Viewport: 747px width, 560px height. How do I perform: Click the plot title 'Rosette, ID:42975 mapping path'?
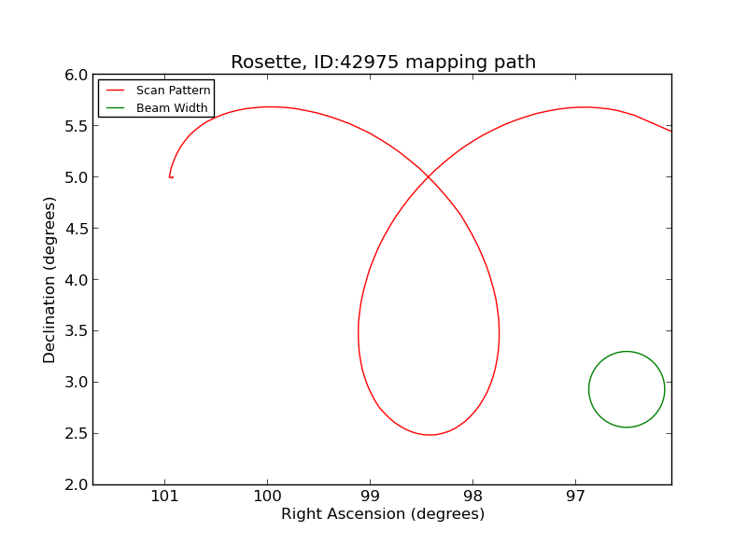point(383,63)
